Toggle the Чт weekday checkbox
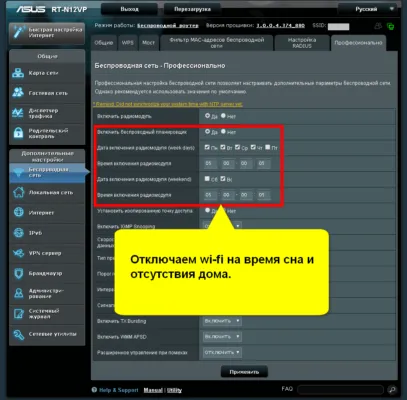 point(253,147)
